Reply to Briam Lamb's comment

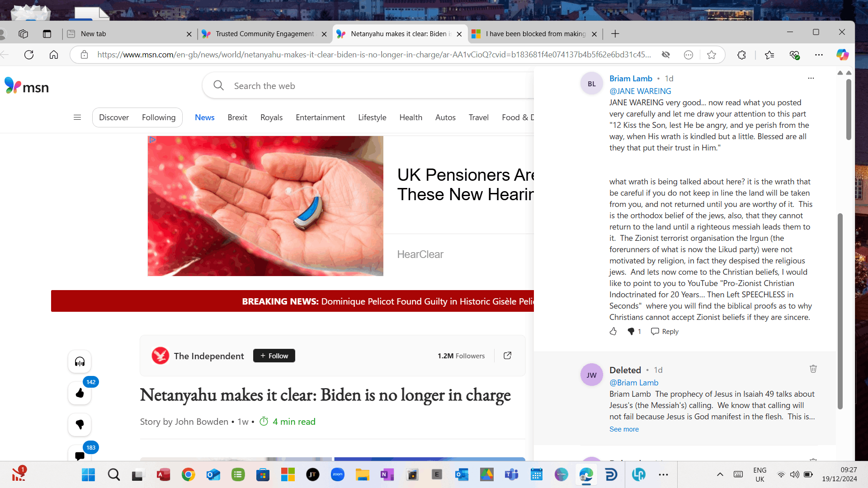click(665, 331)
